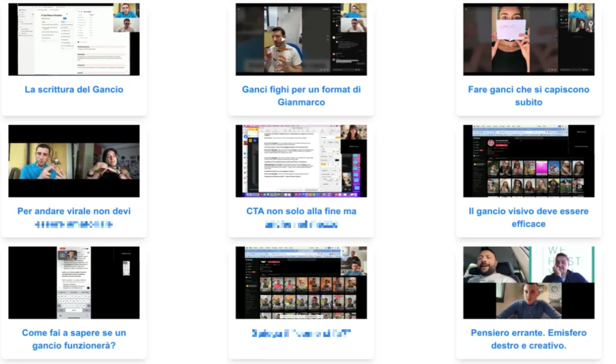Viewport: 616px width, 364px height.
Task: Open thumbnail above 'CTA non solo alla fine'
Action: click(301, 161)
